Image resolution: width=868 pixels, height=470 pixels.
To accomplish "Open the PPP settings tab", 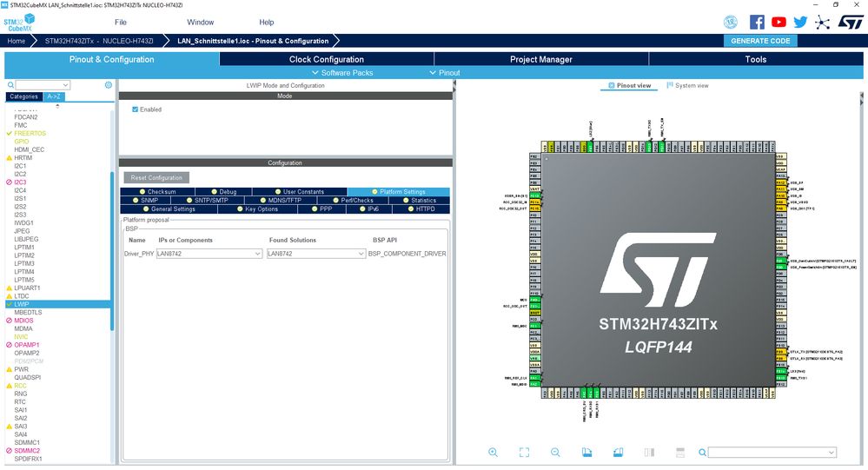I will coord(321,209).
